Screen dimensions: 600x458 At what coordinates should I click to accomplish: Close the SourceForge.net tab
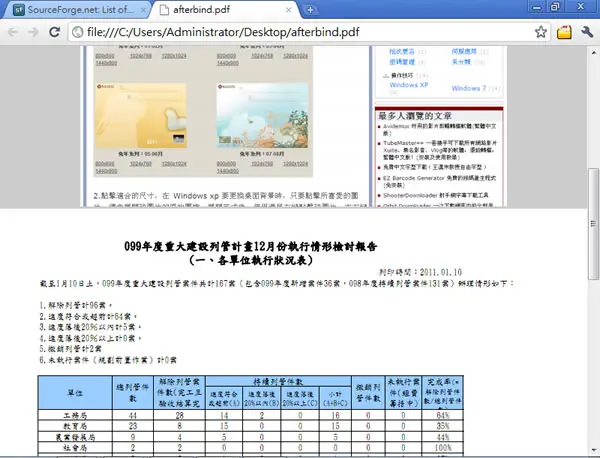[x=143, y=10]
